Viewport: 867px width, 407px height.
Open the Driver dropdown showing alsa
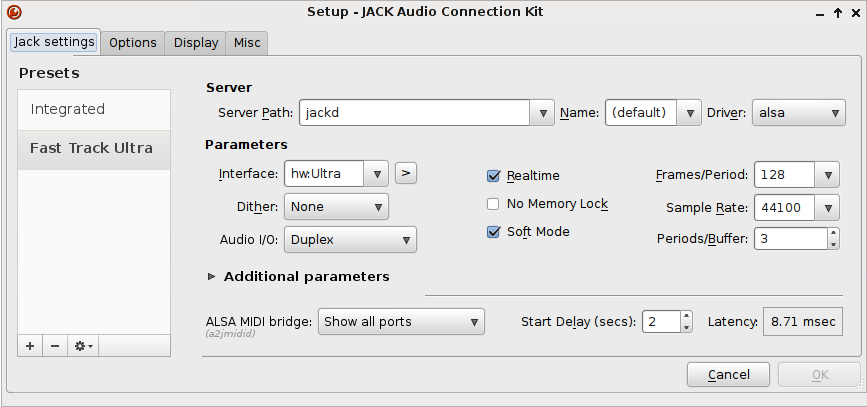(798, 113)
